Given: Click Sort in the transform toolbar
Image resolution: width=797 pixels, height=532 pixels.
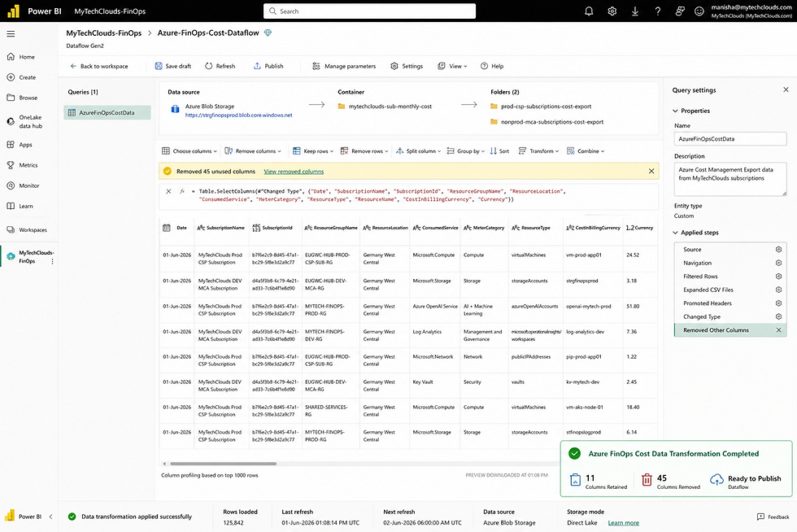Looking at the screenshot, I should click(499, 151).
